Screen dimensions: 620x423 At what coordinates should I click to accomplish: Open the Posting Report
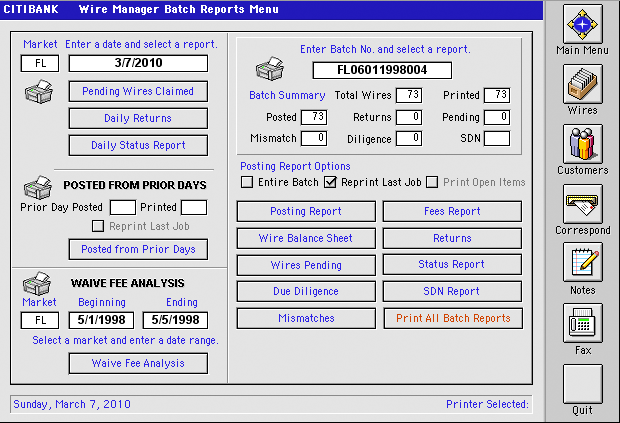click(306, 211)
